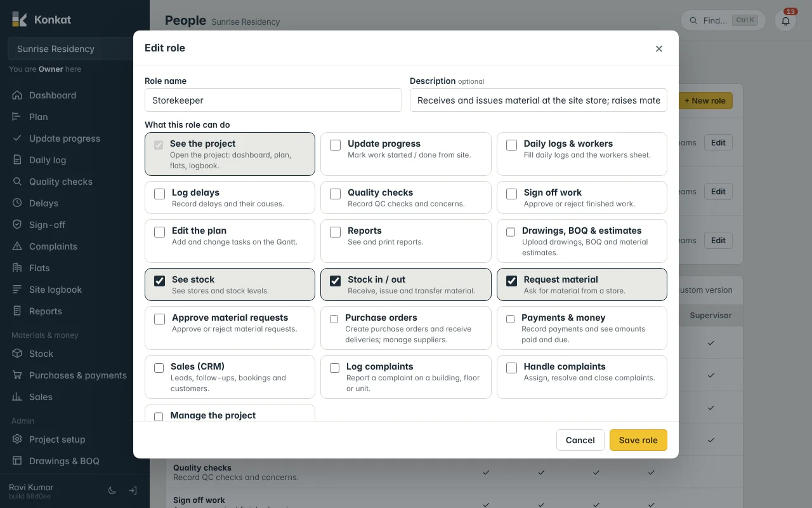
Task: Check the Quality checks permission
Action: (x=336, y=194)
